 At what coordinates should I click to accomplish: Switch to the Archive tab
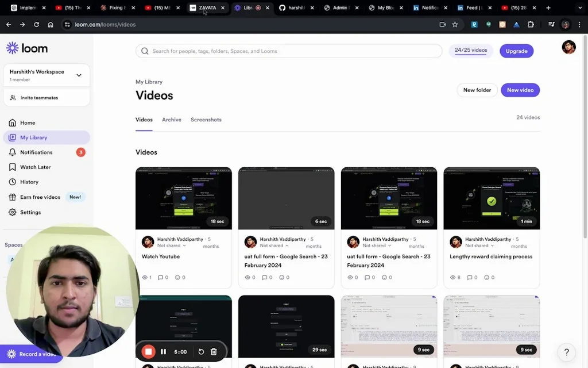(171, 120)
